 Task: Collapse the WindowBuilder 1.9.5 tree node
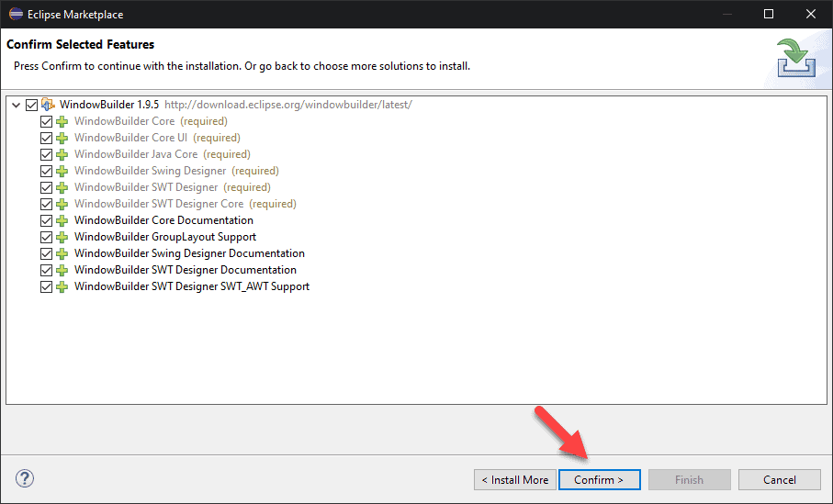pyautogui.click(x=17, y=106)
